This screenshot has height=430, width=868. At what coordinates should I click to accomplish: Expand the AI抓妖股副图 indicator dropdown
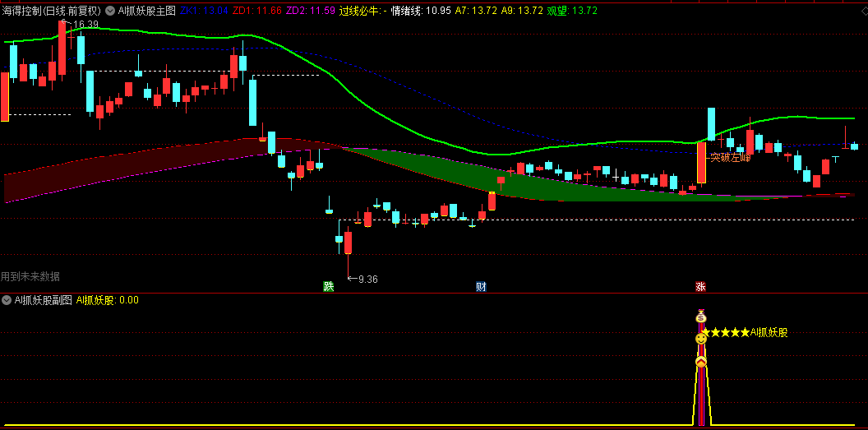coord(6,300)
